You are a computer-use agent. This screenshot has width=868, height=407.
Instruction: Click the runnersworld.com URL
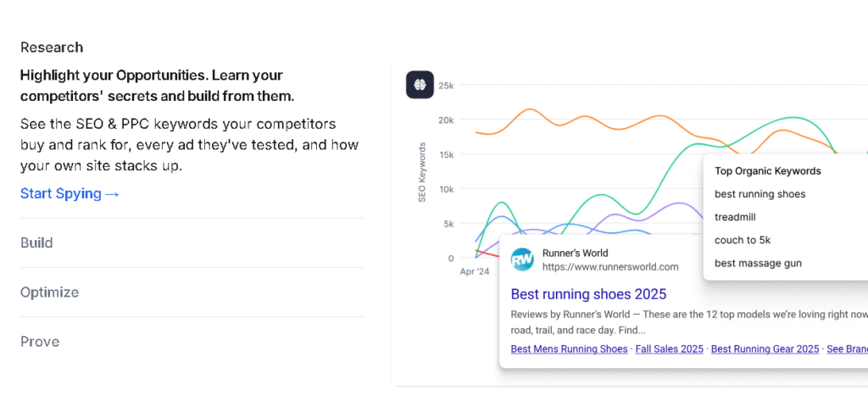(610, 266)
